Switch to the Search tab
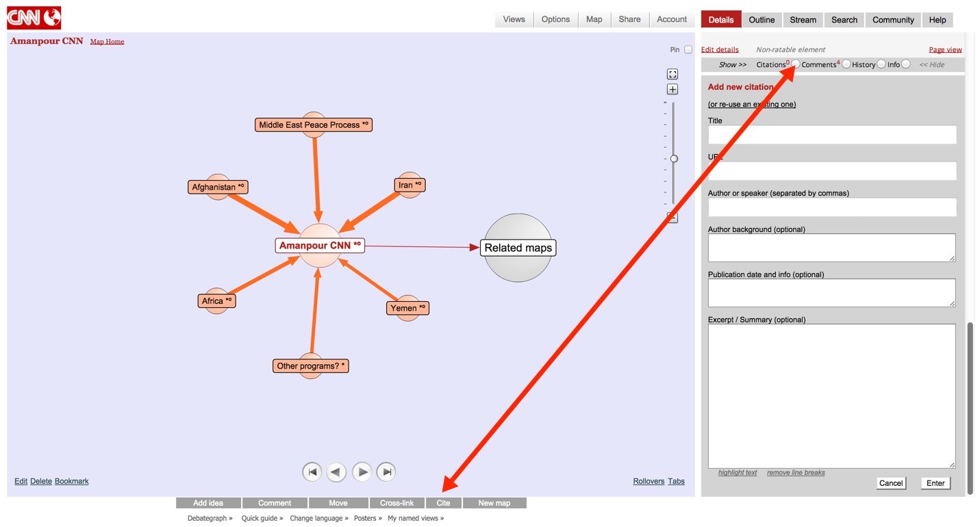The width and height of the screenshot is (980, 527). coord(844,20)
